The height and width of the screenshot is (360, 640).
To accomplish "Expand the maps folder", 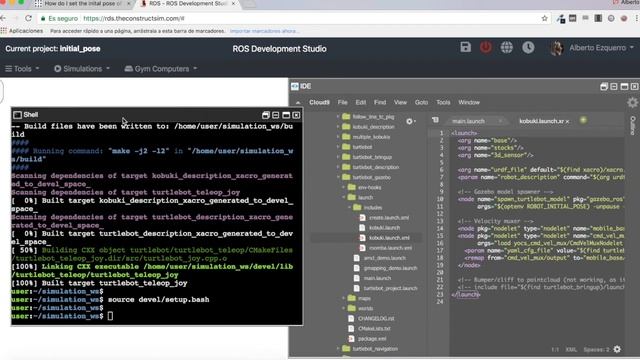I will click(344, 298).
